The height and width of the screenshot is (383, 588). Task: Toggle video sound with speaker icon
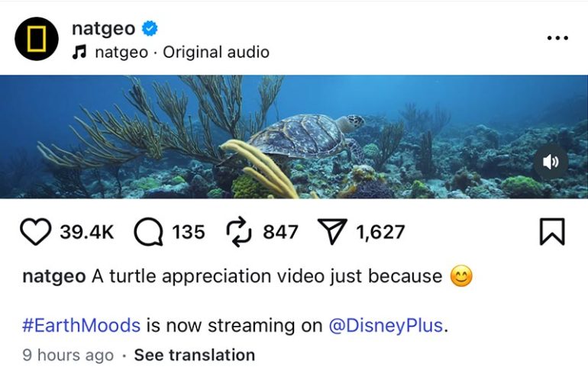pos(551,162)
